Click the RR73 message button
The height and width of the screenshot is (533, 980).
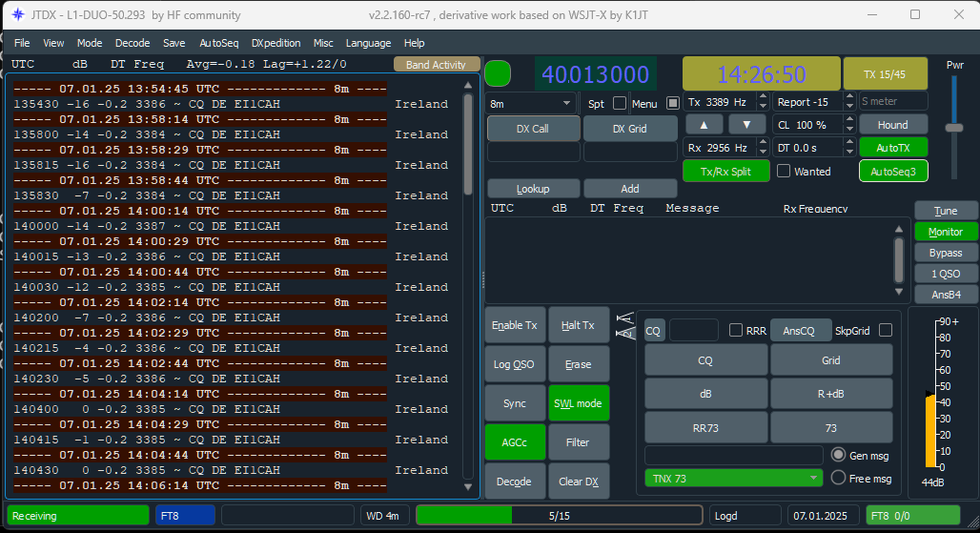point(705,428)
